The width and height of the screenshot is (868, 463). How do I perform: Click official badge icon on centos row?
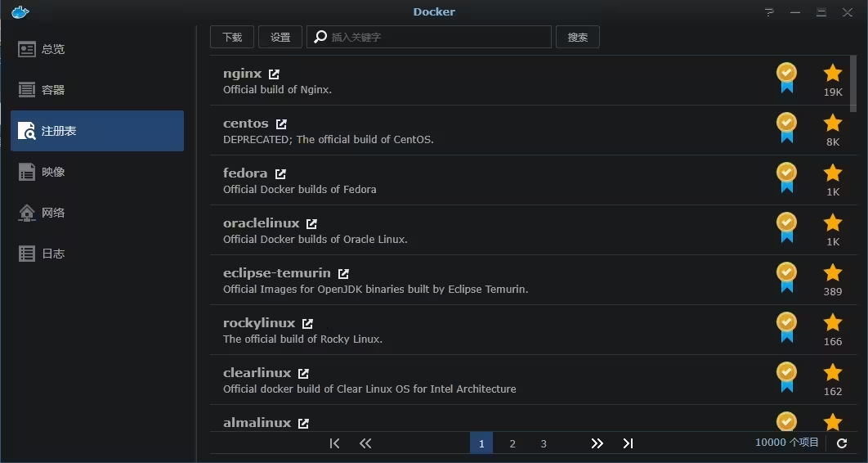pyautogui.click(x=786, y=127)
